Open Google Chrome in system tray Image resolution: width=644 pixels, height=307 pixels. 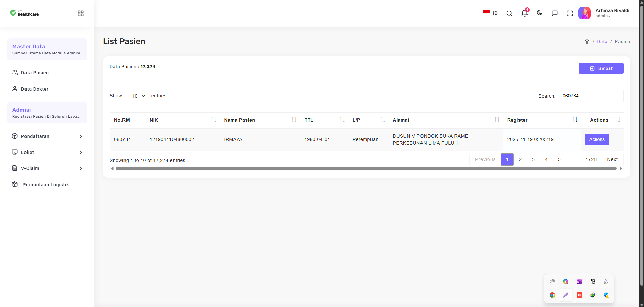click(x=552, y=295)
